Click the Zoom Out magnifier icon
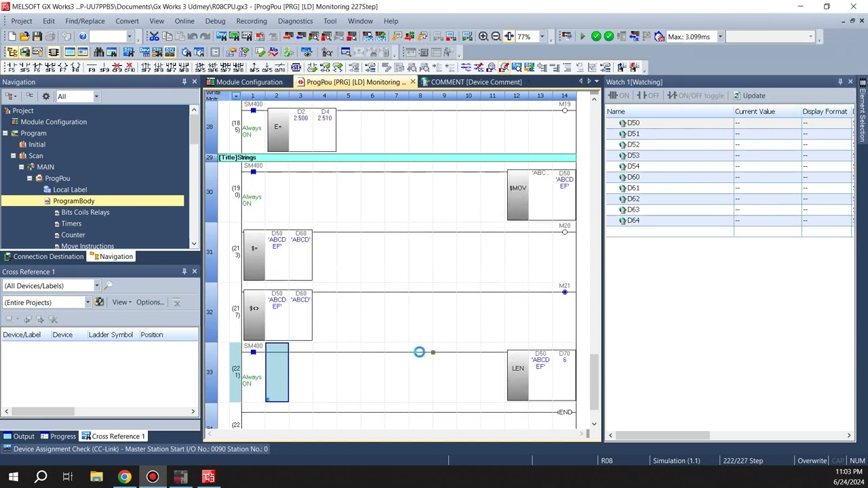868x488 pixels. click(x=496, y=37)
